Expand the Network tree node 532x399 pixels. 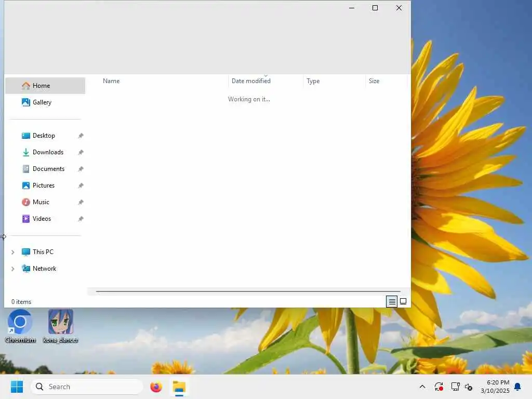(x=13, y=269)
